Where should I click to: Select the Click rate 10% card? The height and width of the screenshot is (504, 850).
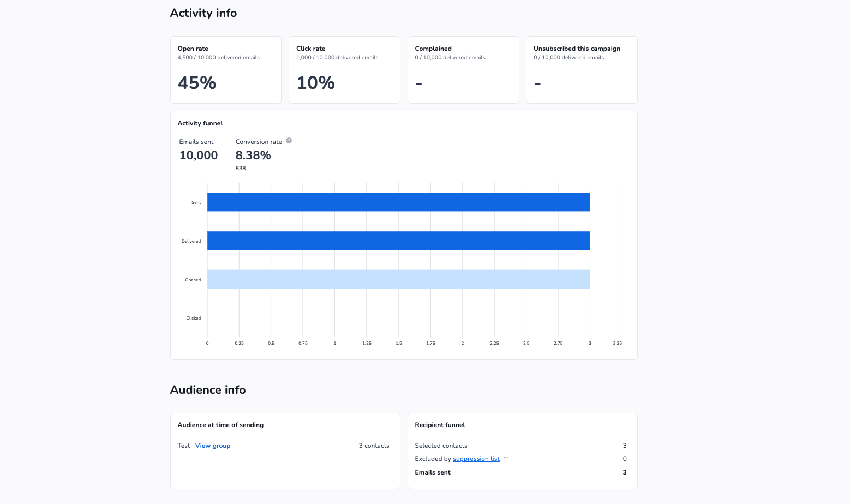point(344,70)
